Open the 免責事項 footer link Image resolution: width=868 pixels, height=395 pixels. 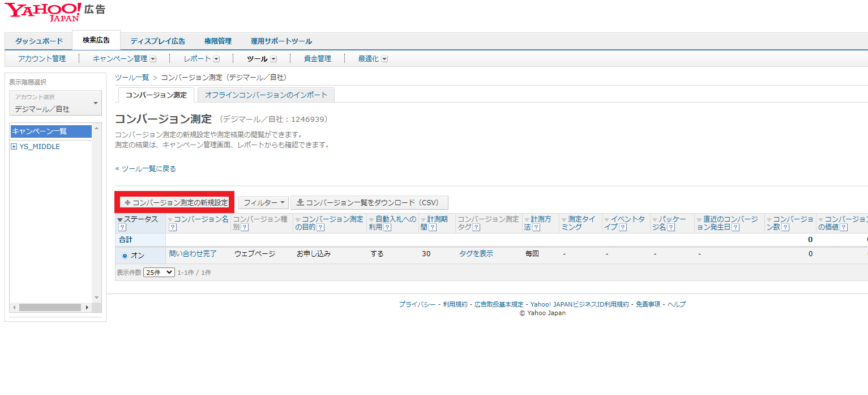(648, 304)
